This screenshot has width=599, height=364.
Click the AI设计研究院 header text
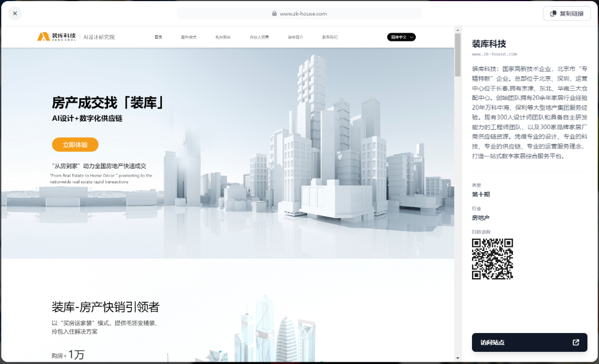click(x=99, y=37)
